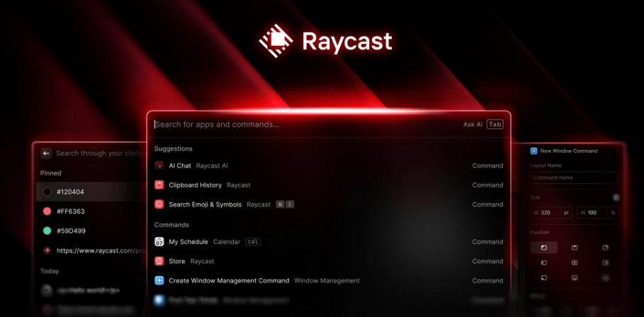Click the Store command icon
This screenshot has height=317, width=644.
[159, 261]
